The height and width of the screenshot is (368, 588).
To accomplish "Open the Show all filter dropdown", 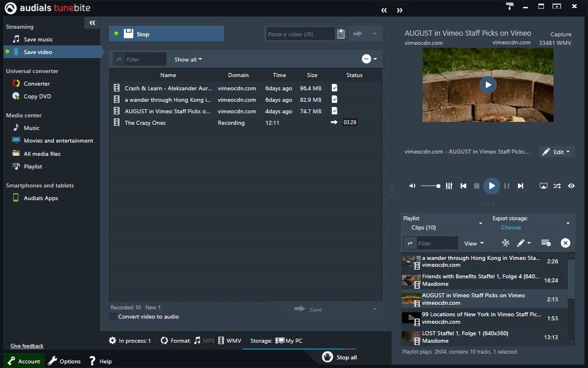I will click(x=187, y=59).
